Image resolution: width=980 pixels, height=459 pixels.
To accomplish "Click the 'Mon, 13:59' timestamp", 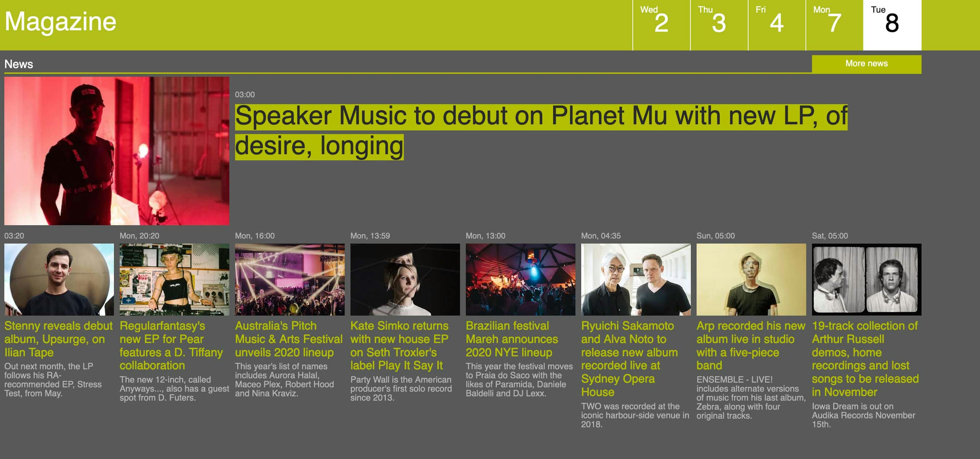I will pos(370,236).
